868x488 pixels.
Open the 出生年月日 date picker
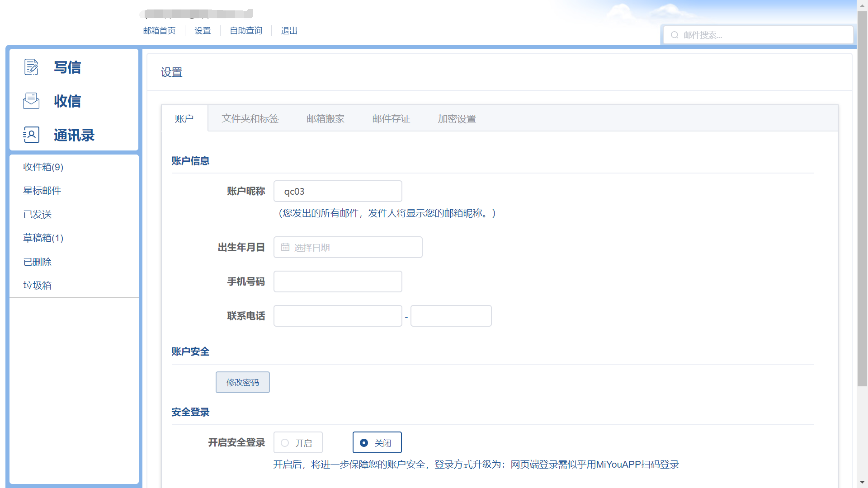348,247
